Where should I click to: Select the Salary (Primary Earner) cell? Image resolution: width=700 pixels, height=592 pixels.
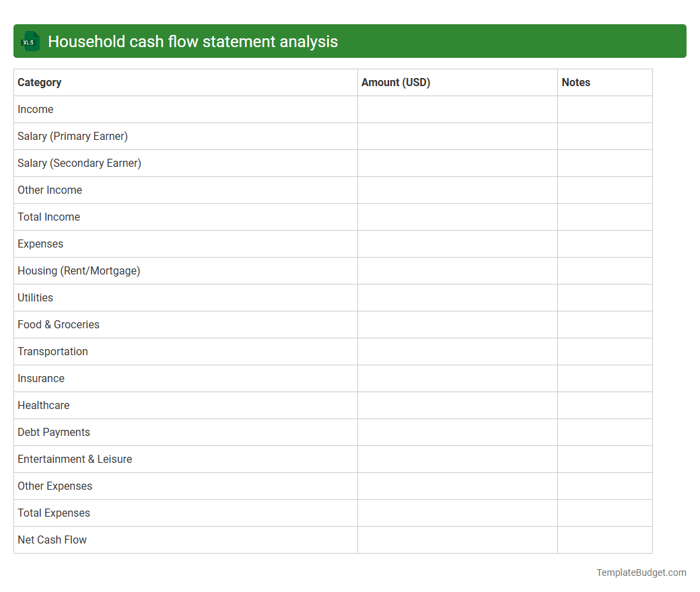point(72,136)
